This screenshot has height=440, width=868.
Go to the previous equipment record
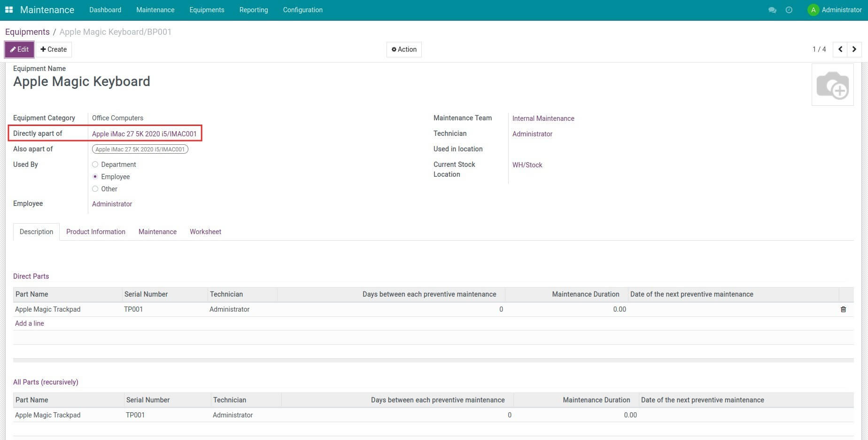[840, 49]
